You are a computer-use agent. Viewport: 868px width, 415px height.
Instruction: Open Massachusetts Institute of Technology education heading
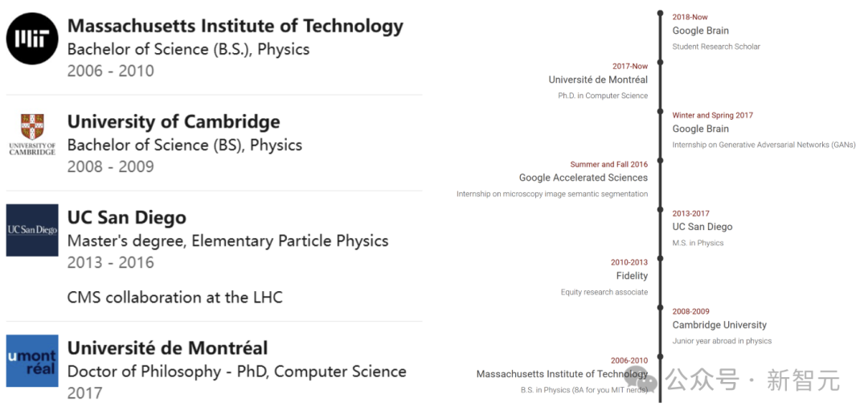tap(235, 27)
